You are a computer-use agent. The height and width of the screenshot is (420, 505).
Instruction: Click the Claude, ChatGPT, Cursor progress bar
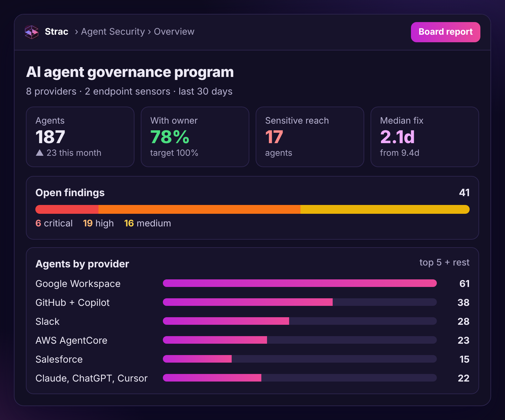[300, 378]
